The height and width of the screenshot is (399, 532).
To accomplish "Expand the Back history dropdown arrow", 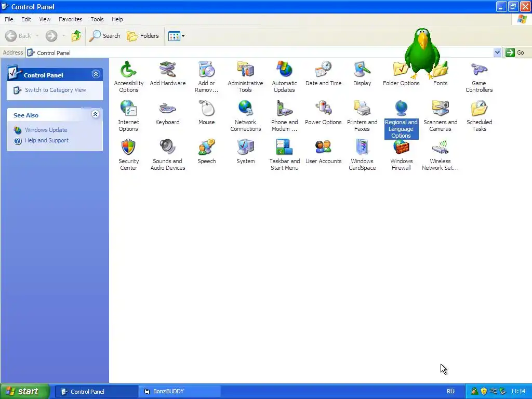I will pos(37,36).
